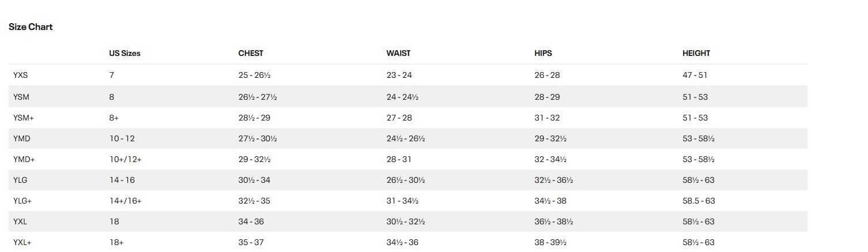Viewport: 868px width, 252px height.
Task: Select the CHEST column header
Action: coord(251,53)
